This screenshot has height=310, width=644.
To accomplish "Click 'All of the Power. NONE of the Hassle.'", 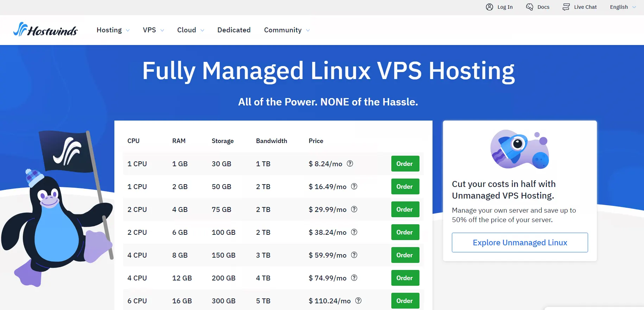I will 328,102.
